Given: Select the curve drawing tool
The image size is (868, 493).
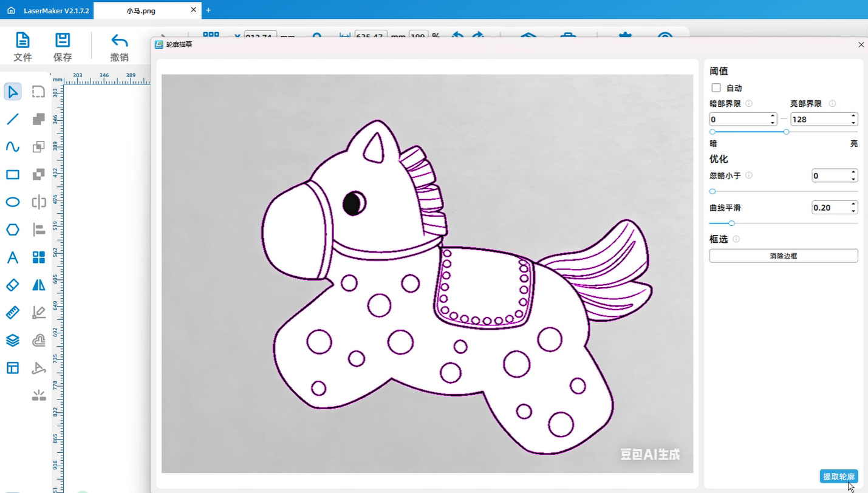Looking at the screenshot, I should pyautogui.click(x=13, y=147).
